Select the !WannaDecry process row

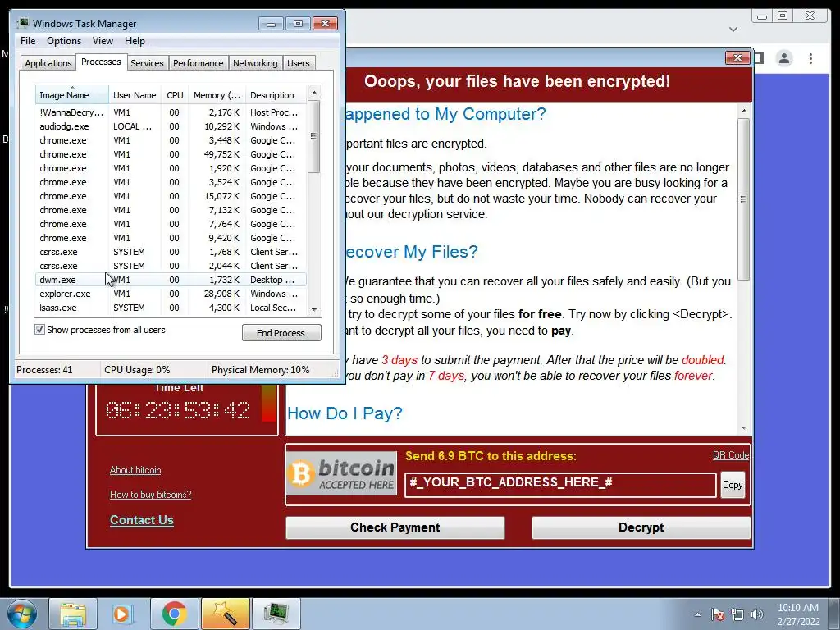tap(171, 112)
